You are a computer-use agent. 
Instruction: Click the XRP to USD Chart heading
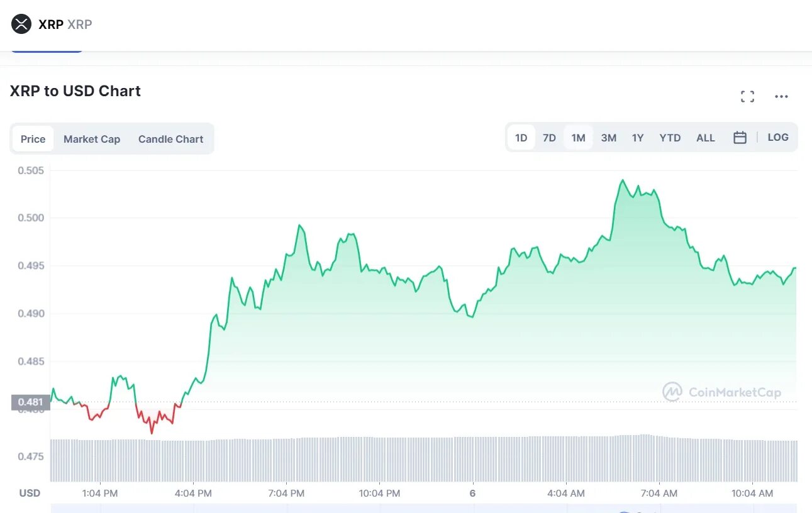[x=75, y=91]
